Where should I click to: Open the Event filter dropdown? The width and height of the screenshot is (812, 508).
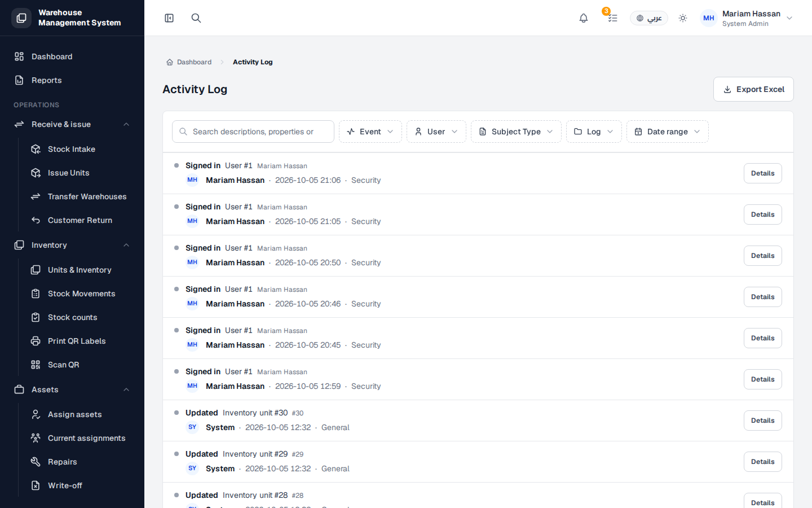(370, 132)
